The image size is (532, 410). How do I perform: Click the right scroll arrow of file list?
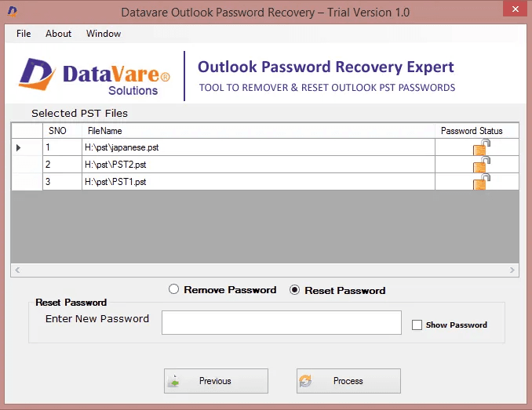click(x=512, y=270)
